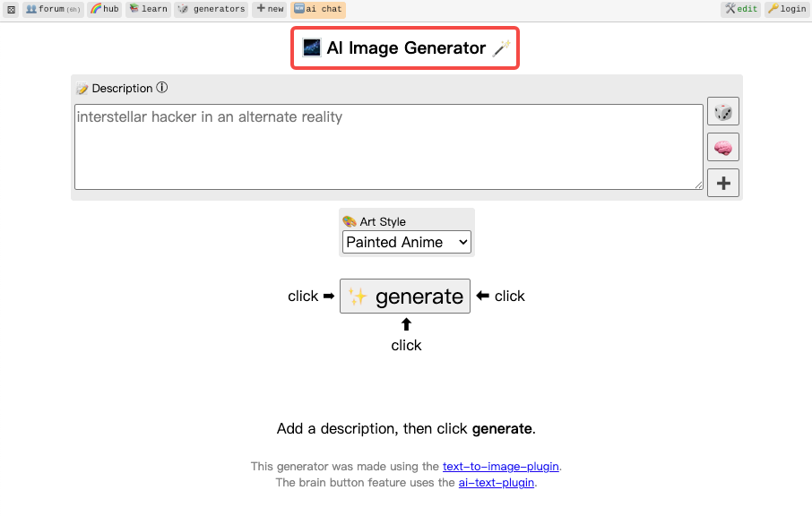
Task: Click the plus button beside description
Action: pyautogui.click(x=722, y=183)
